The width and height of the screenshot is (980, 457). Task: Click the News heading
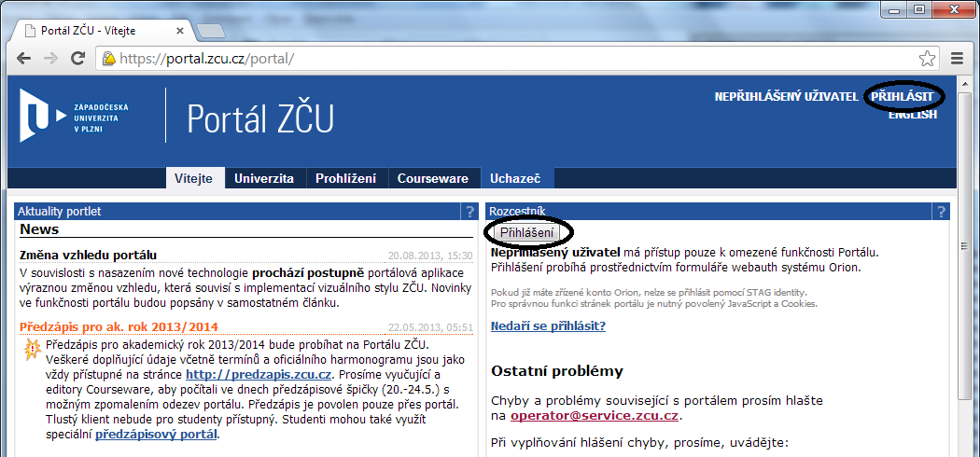click(39, 229)
